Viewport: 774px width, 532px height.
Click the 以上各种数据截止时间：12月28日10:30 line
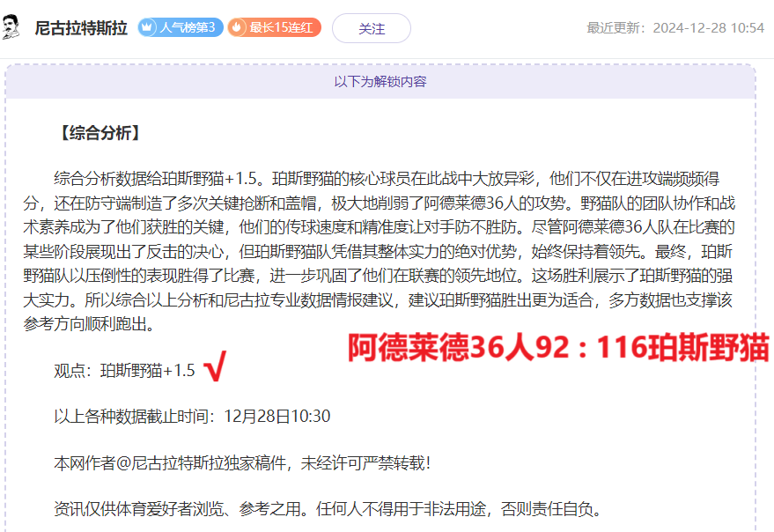[192, 417]
